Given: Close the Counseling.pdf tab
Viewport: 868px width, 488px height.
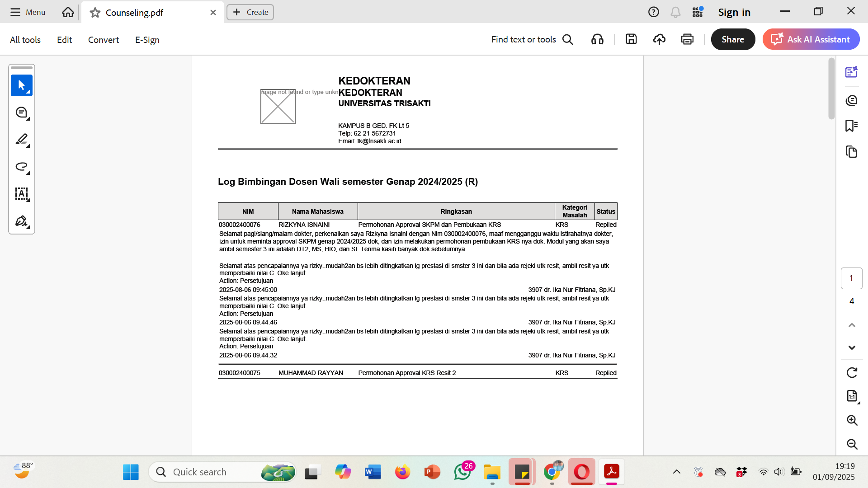Looking at the screenshot, I should click(213, 13).
